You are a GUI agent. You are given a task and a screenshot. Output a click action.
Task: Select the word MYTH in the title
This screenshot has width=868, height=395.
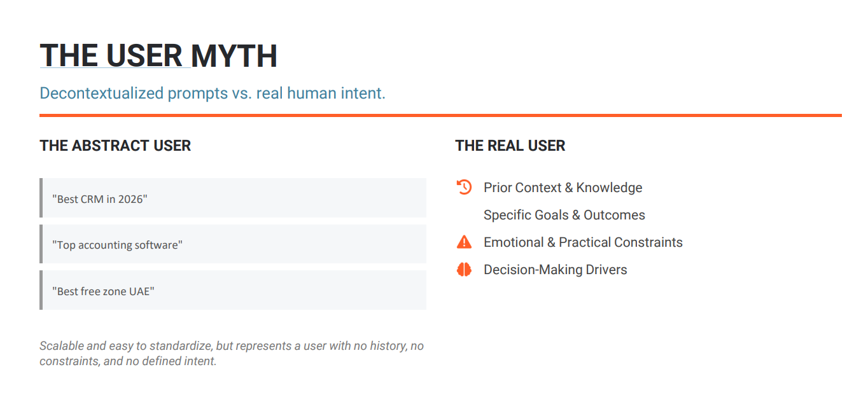tap(234, 56)
